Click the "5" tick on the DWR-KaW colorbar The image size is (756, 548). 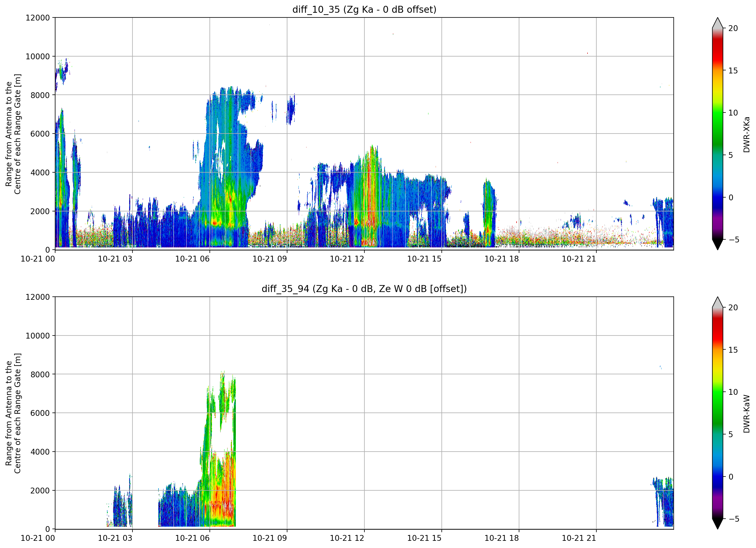[731, 435]
